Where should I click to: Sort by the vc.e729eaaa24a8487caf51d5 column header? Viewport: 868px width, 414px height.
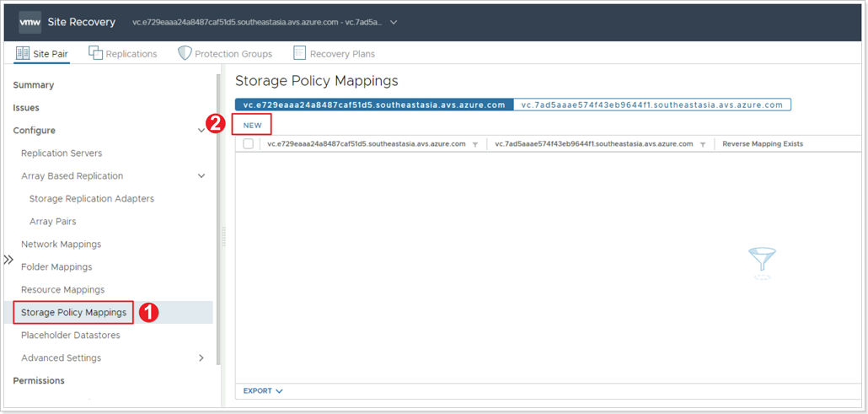tap(366, 143)
